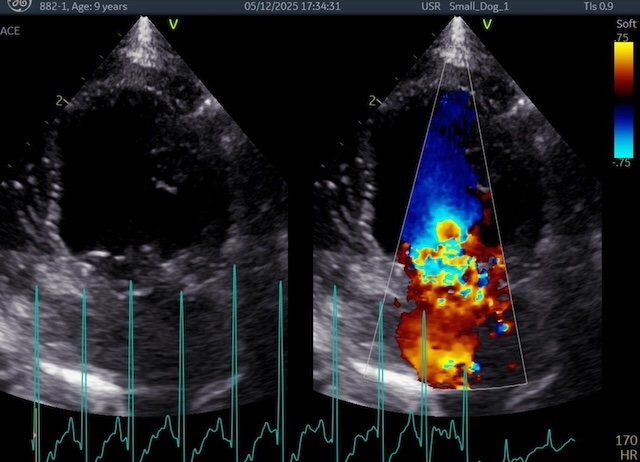Viewport: 640px width, 462px height.
Task: Click the .75 upper velocity scale value
Action: click(622, 36)
